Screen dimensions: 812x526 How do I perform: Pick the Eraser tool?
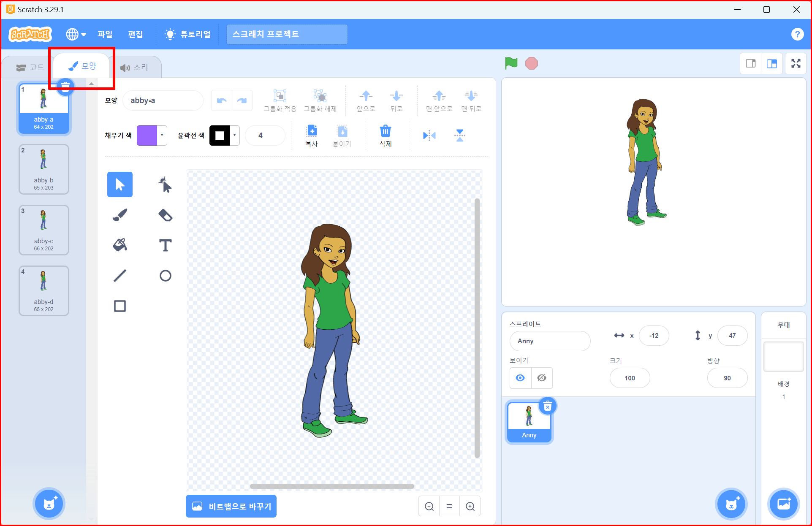click(x=165, y=215)
